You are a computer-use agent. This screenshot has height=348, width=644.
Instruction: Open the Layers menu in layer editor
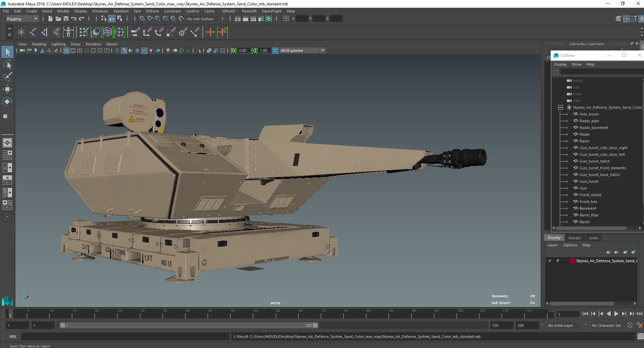pyautogui.click(x=553, y=245)
